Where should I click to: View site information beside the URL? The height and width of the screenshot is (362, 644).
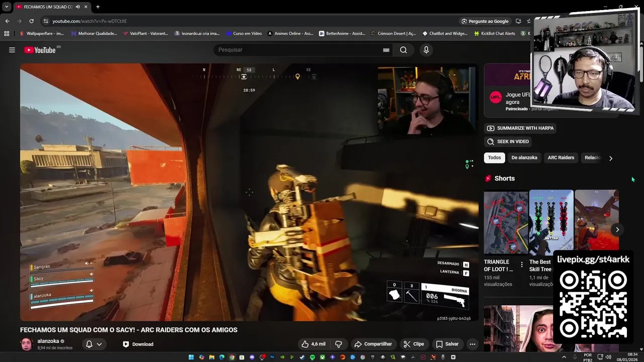46,21
